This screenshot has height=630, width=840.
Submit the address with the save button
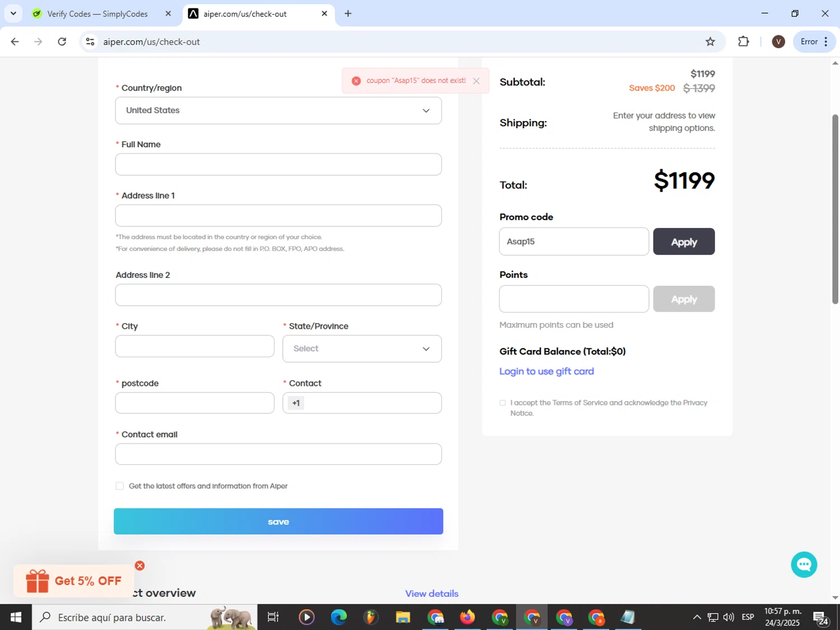pyautogui.click(x=278, y=521)
